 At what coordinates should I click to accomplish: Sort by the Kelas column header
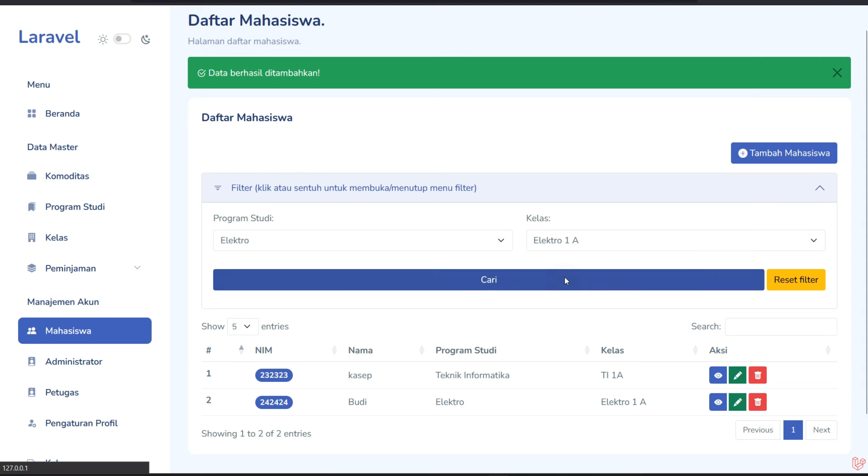650,350
